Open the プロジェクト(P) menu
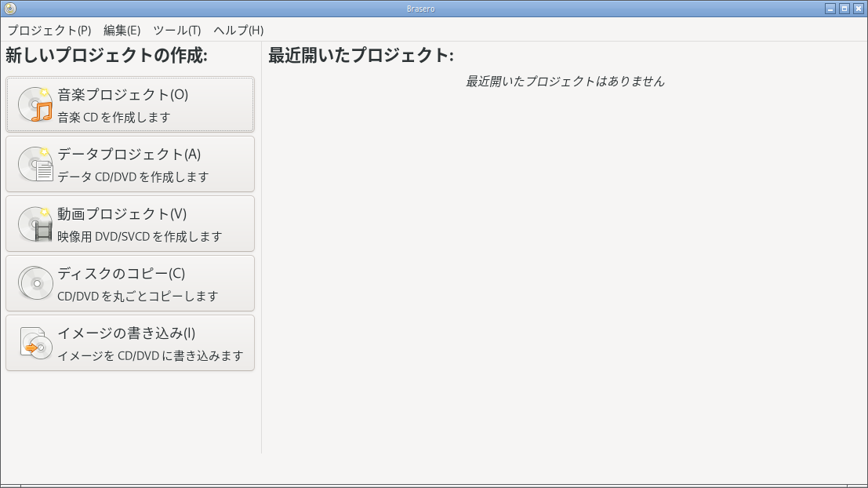The width and height of the screenshot is (868, 488). (49, 30)
